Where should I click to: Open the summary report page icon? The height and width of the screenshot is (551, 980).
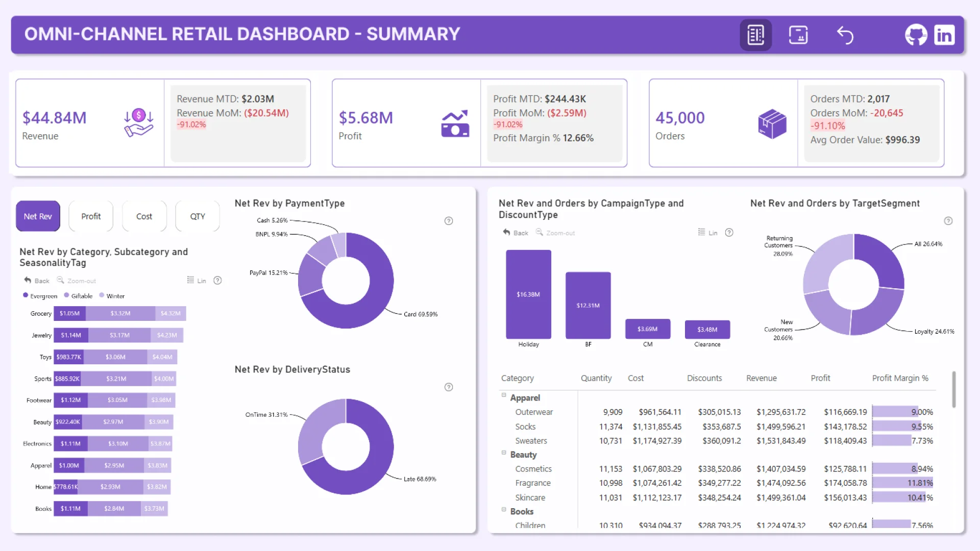(755, 35)
